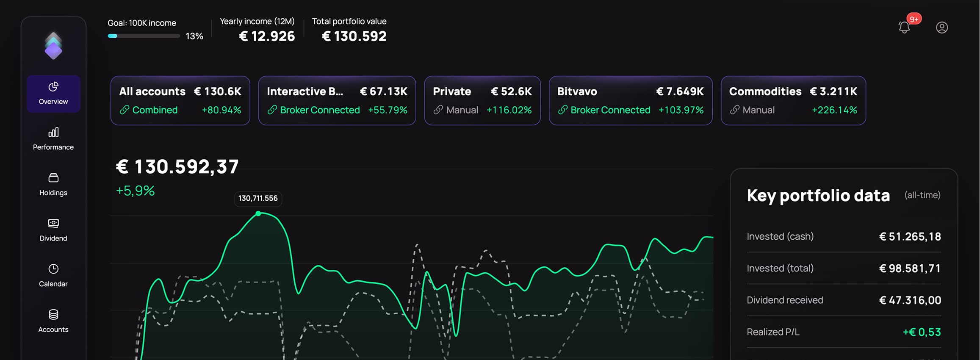Viewport: 980px width, 360px height.
Task: Click the Calendar clock icon
Action: click(x=53, y=269)
